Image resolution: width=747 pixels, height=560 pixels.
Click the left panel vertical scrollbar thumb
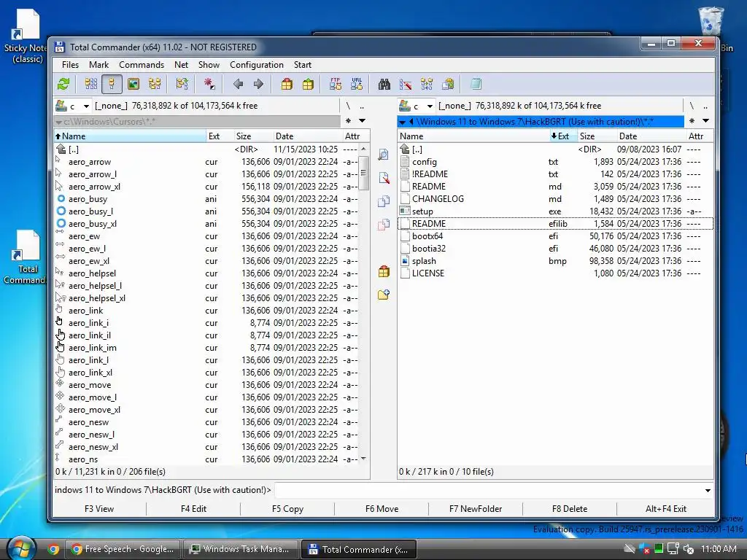[x=363, y=173]
